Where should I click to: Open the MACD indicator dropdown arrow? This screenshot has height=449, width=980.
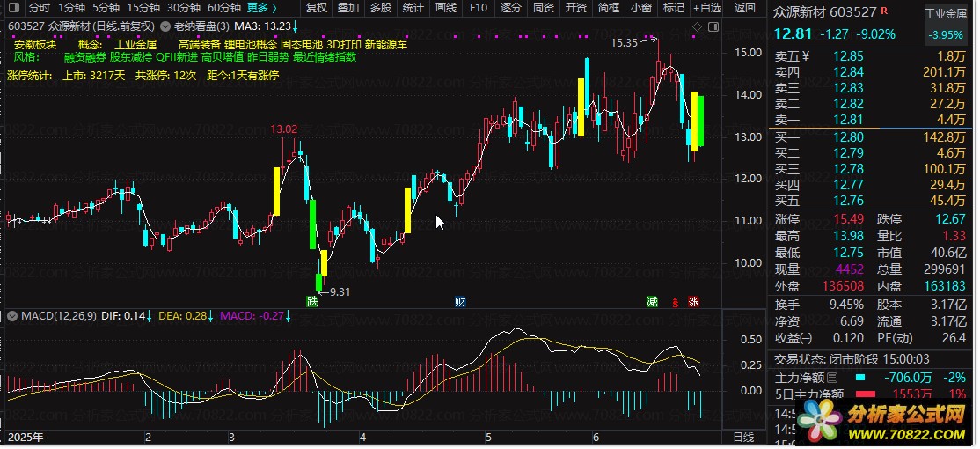pos(11,316)
